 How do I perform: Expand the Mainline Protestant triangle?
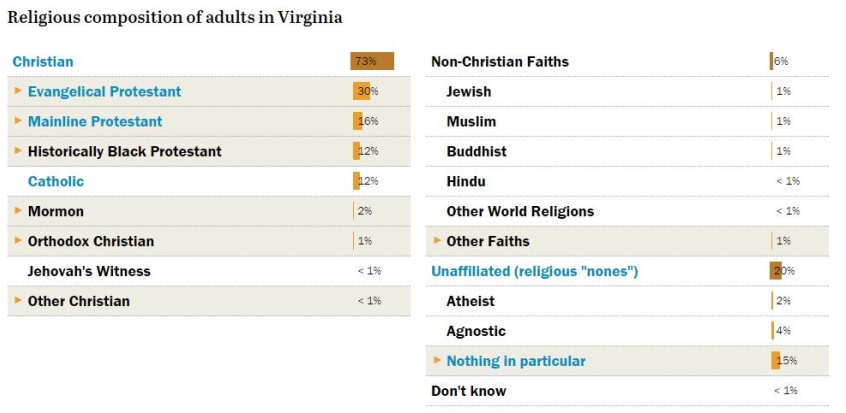point(18,121)
